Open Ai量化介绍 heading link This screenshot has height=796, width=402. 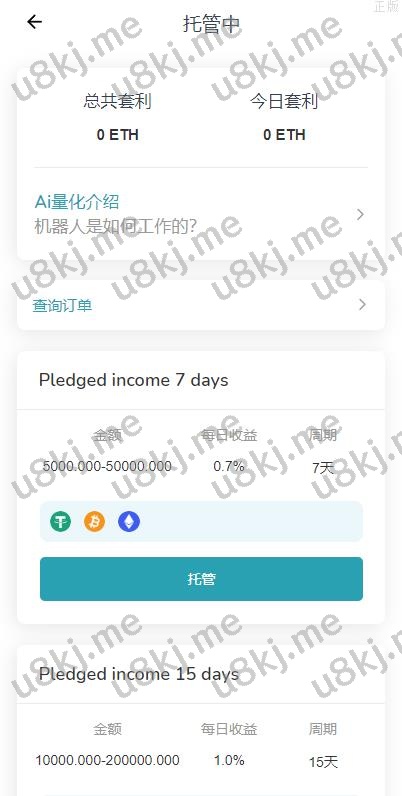click(x=77, y=202)
